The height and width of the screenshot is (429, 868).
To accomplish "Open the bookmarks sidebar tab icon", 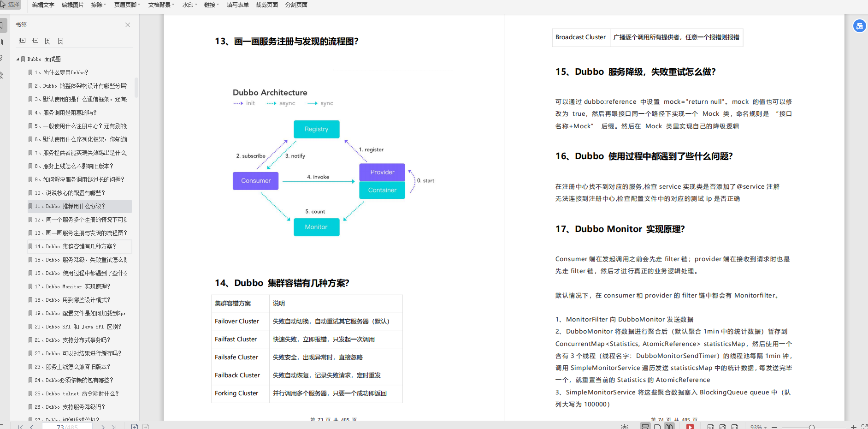I will [x=2, y=25].
